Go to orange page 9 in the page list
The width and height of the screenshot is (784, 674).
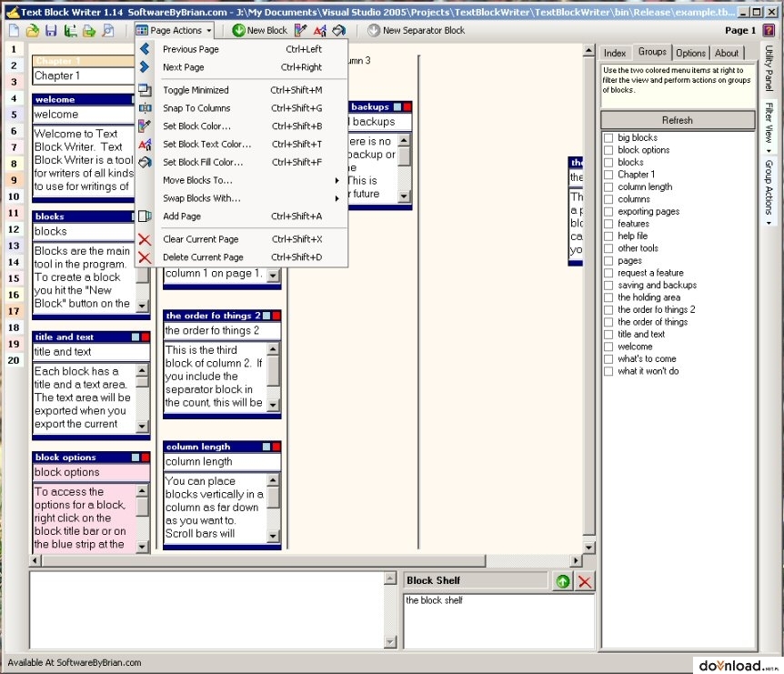14,180
